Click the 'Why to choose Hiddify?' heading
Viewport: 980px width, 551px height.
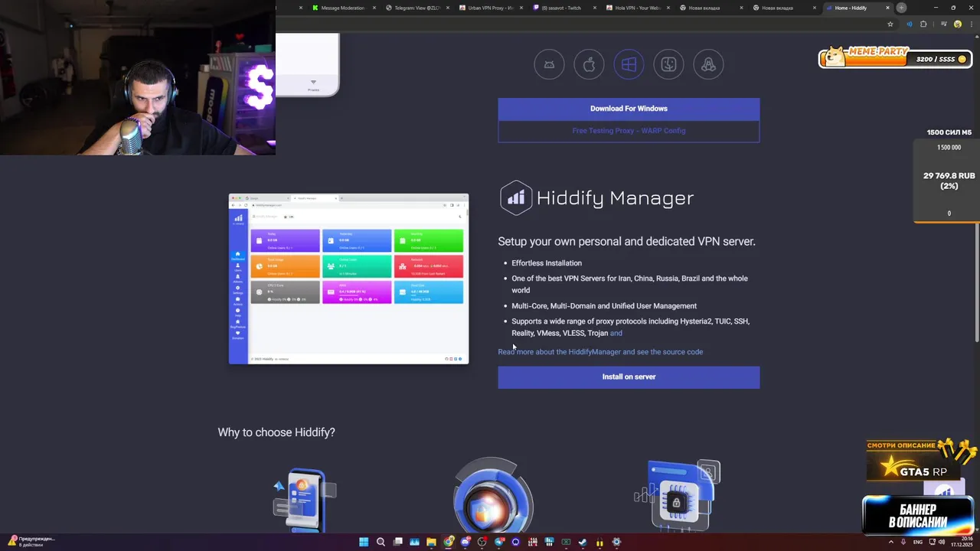click(x=276, y=432)
